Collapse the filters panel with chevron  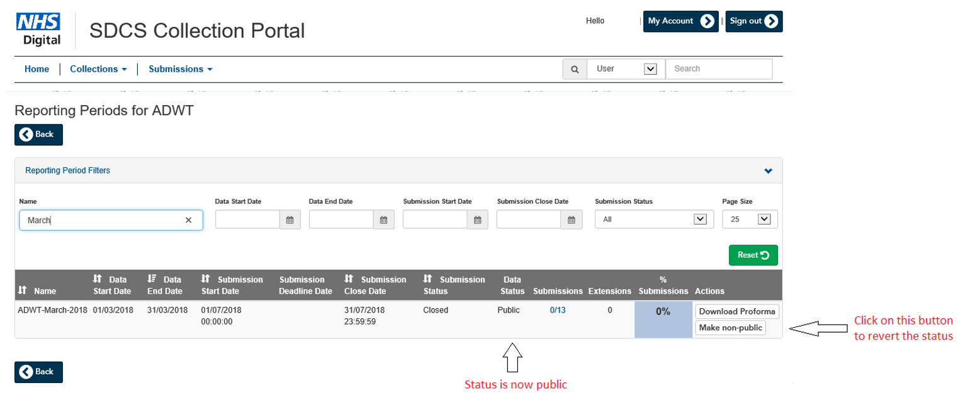click(768, 171)
